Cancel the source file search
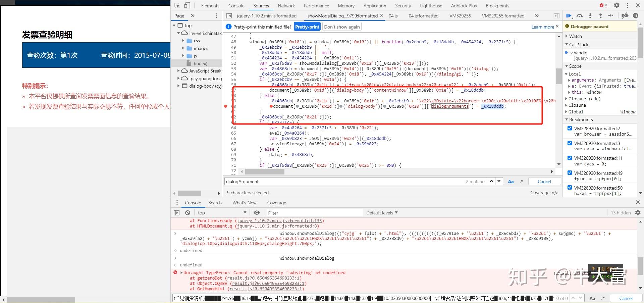 (544, 182)
